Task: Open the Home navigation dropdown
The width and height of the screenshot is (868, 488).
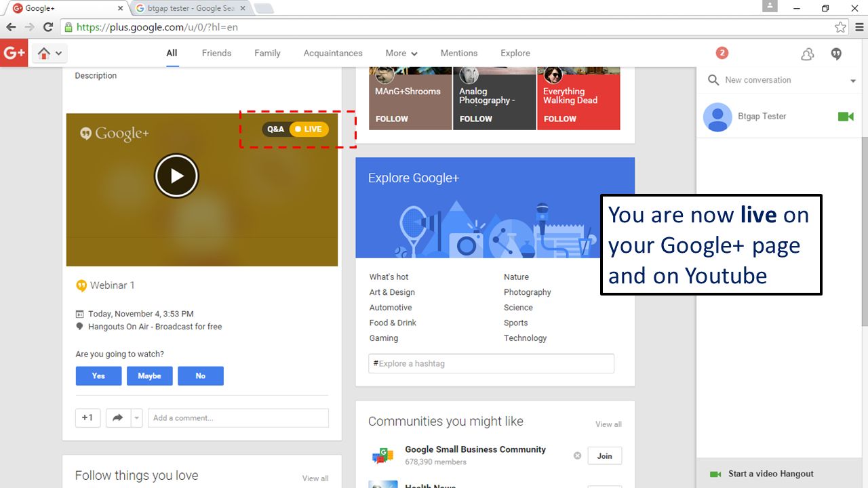Action: 50,53
